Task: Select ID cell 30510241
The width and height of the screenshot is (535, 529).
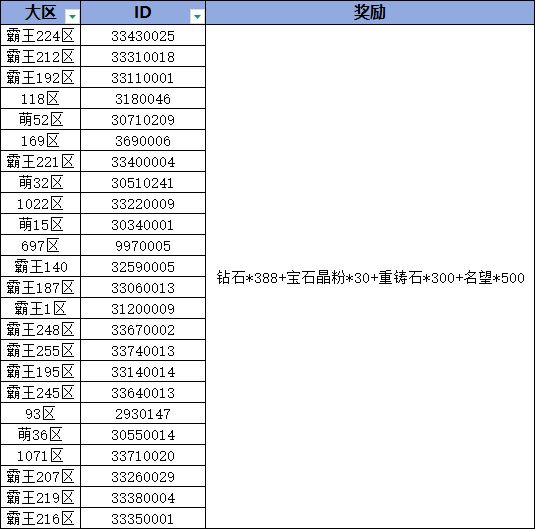Action: click(143, 182)
